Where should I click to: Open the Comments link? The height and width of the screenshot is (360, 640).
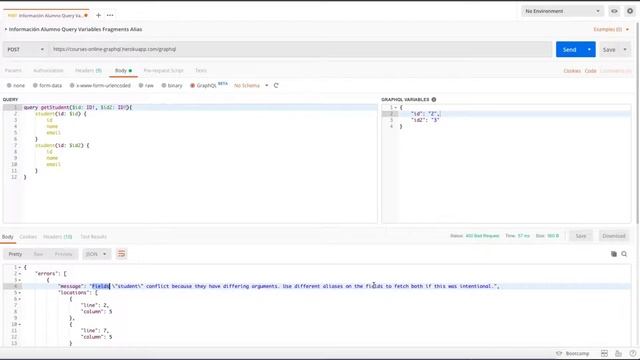[x=616, y=71]
